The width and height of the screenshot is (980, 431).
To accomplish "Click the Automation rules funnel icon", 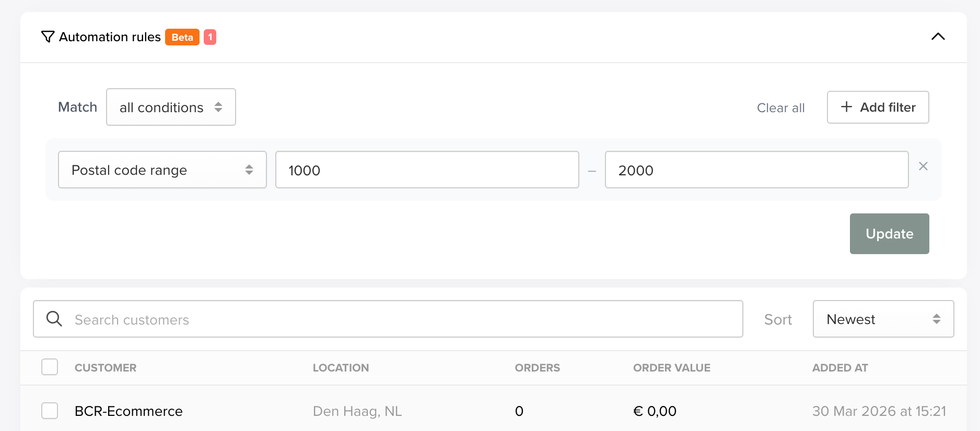I will tap(48, 37).
